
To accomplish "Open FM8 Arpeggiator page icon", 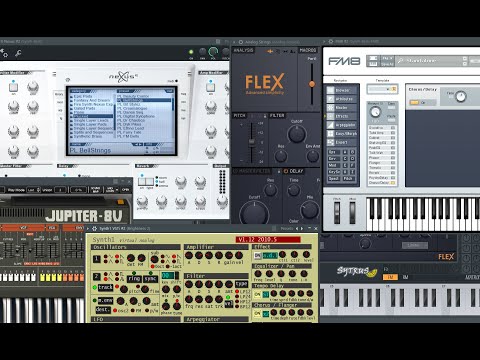I will 330,125.
